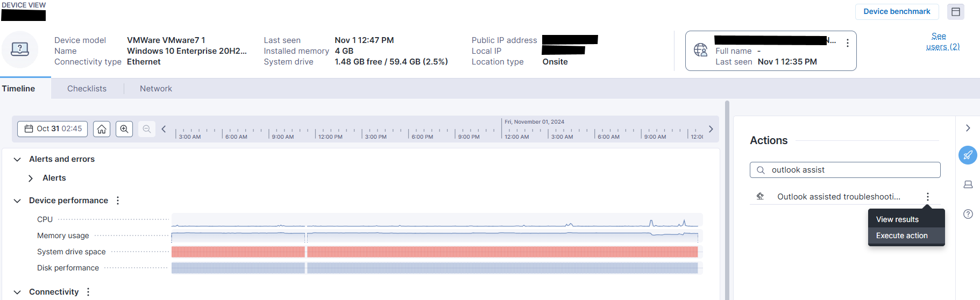Click the device laptop sidebar icon
The image size is (980, 300).
pyautogui.click(x=968, y=184)
